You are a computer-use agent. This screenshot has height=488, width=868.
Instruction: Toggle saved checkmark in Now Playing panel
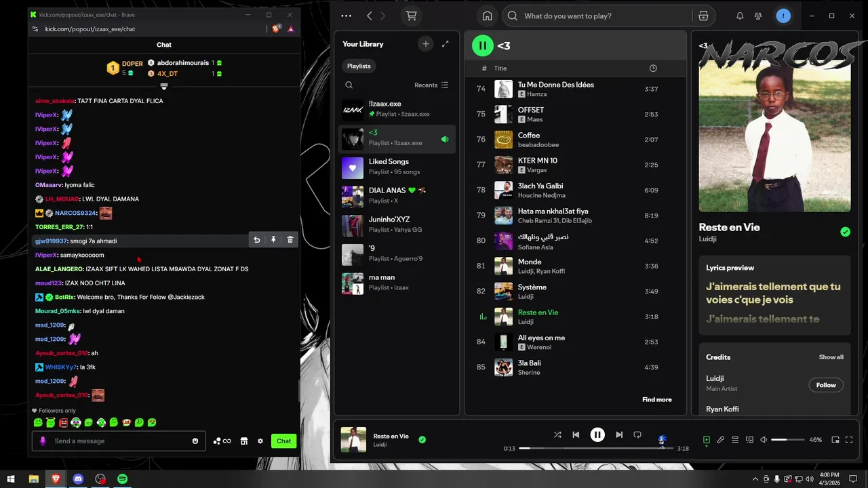tap(845, 232)
